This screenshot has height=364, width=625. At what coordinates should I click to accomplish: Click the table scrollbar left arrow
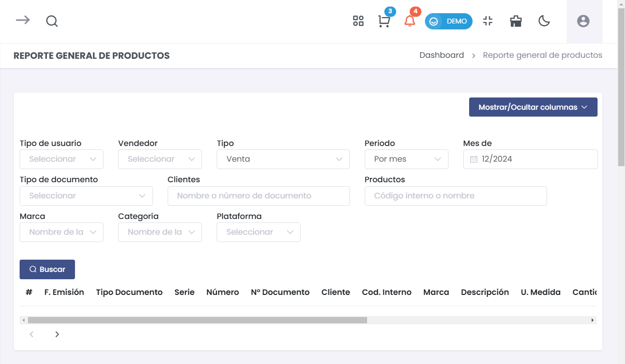(24, 320)
